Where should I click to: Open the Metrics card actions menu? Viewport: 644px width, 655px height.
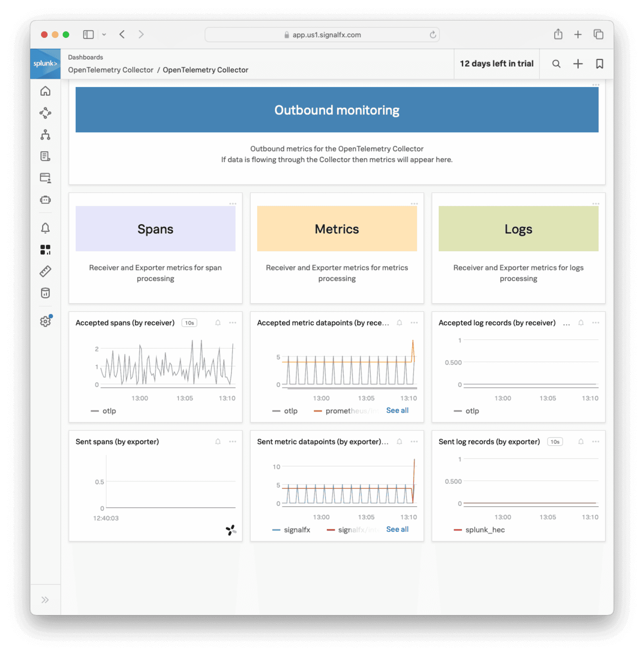(x=414, y=204)
